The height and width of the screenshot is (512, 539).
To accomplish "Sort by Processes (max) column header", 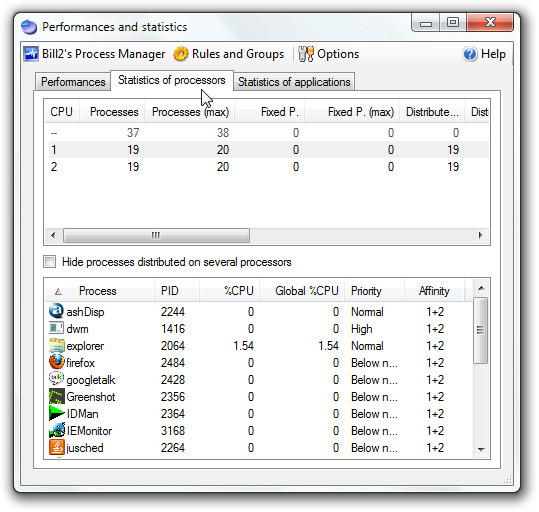I will tap(190, 112).
